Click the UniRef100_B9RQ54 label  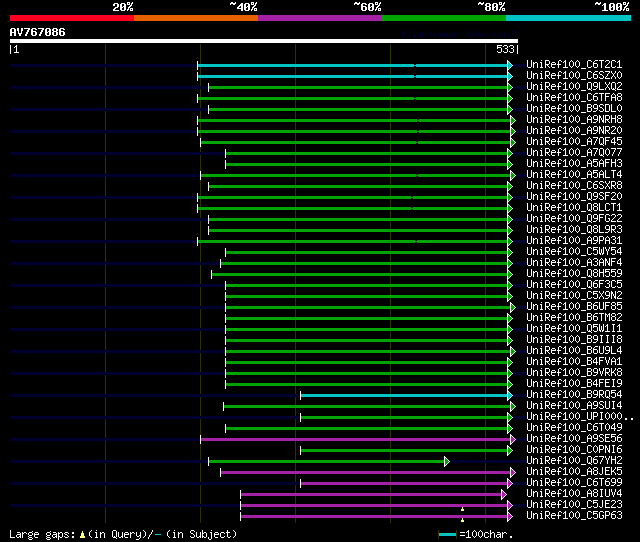(x=574, y=395)
